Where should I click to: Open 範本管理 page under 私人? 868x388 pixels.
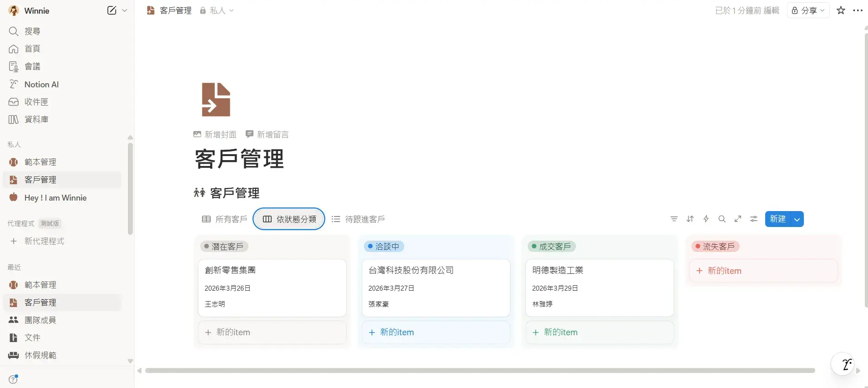coord(62,162)
